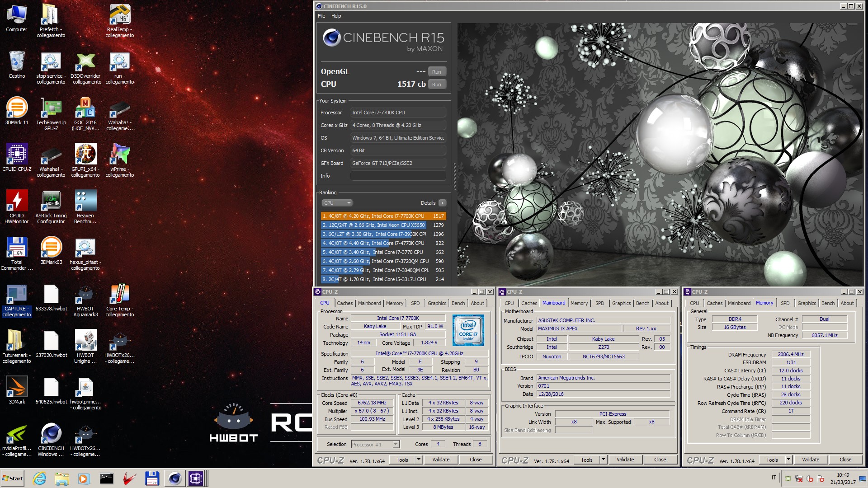Image resolution: width=868 pixels, height=488 pixels.
Task: Open the Futuremark folder shortcut
Action: click(x=17, y=347)
